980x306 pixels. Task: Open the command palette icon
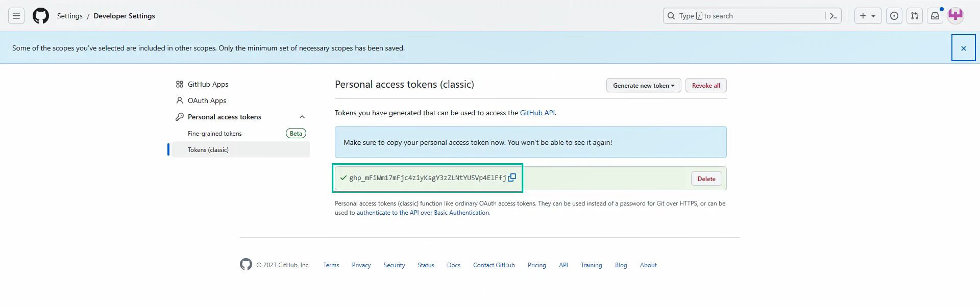tap(834, 16)
